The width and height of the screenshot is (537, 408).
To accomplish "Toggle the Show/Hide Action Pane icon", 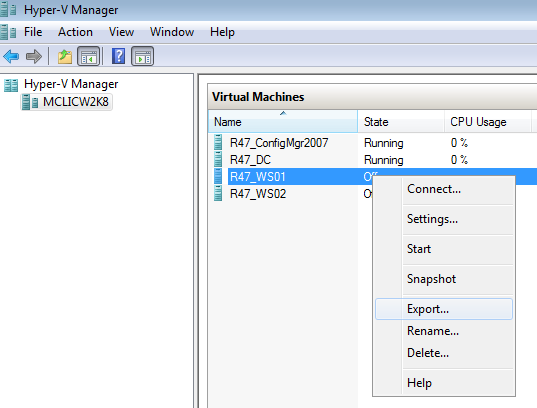I will pyautogui.click(x=142, y=56).
